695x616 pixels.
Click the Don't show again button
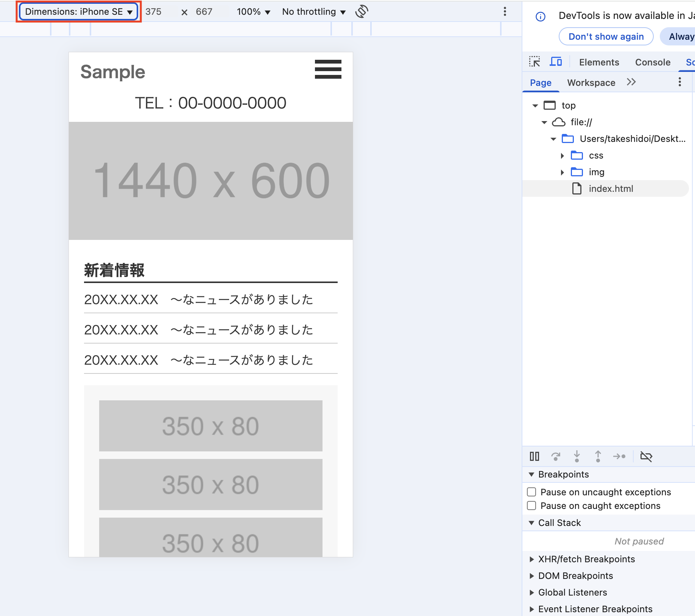tap(606, 37)
